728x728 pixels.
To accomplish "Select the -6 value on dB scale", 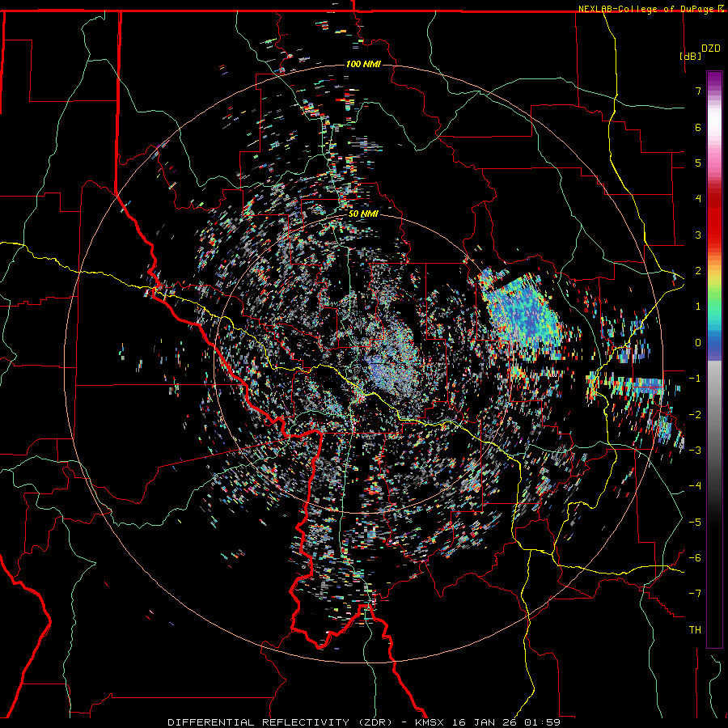I will point(695,557).
